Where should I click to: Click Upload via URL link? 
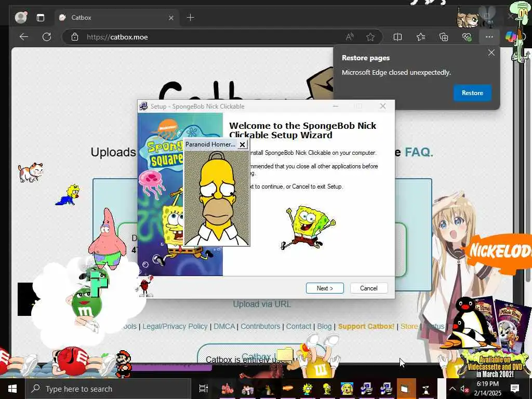click(262, 304)
